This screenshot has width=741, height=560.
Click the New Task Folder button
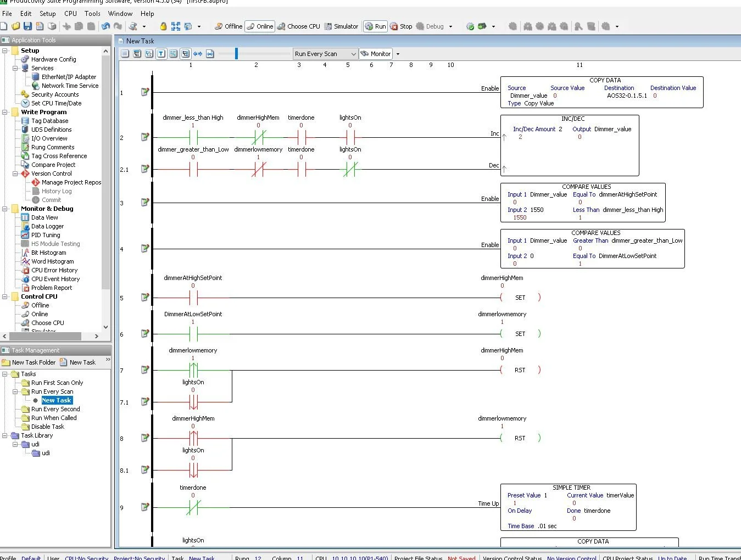[x=29, y=362]
